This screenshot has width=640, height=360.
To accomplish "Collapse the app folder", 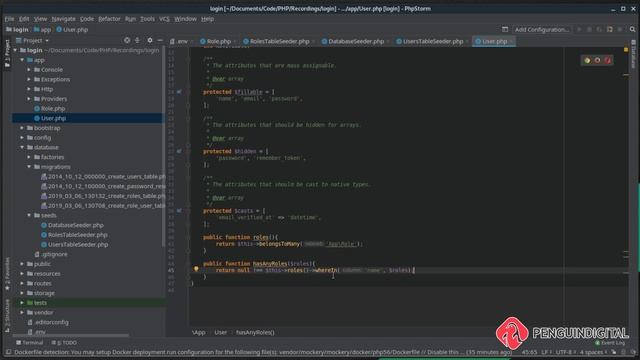I will tap(22, 60).
